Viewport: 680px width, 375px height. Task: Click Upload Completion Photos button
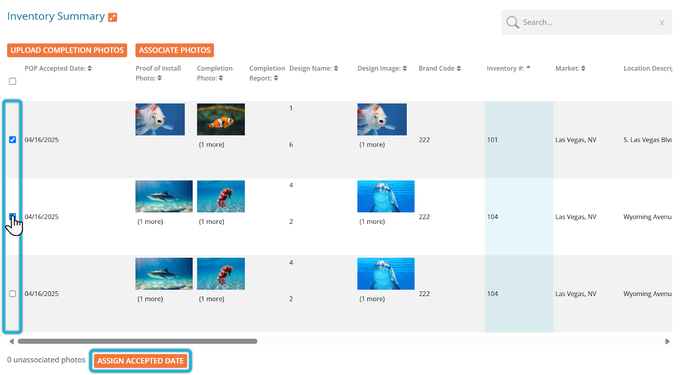coord(67,50)
